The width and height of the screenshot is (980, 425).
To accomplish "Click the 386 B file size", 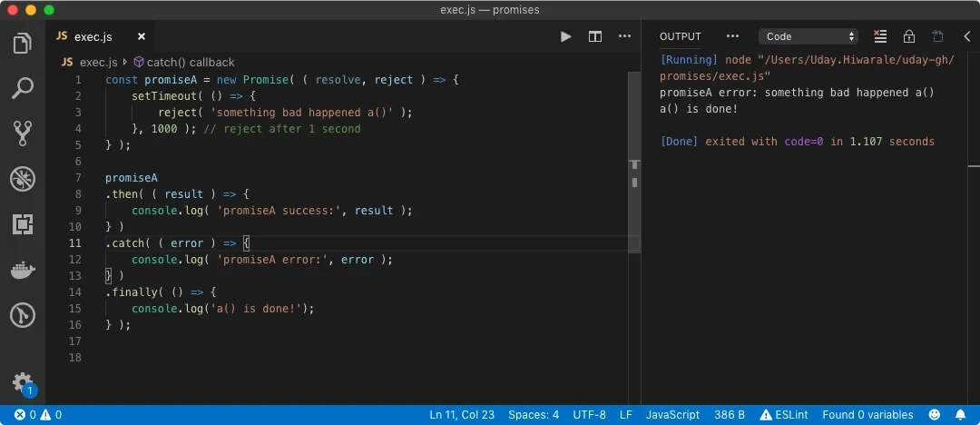I will click(x=730, y=414).
